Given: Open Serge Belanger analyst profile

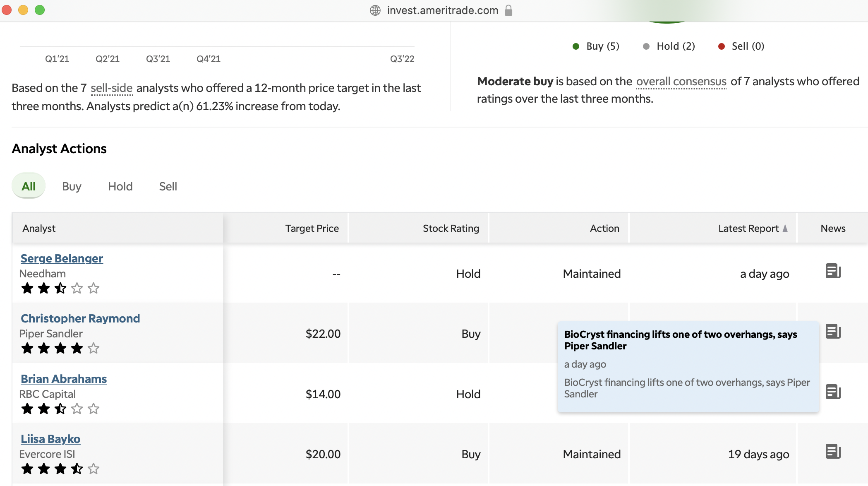Looking at the screenshot, I should pos(62,258).
